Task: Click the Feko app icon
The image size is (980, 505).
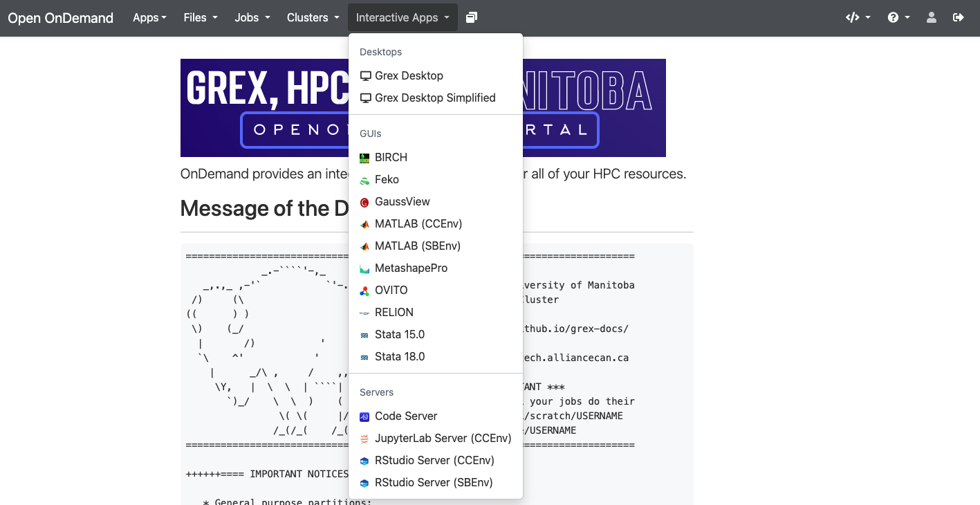Action: [x=364, y=180]
